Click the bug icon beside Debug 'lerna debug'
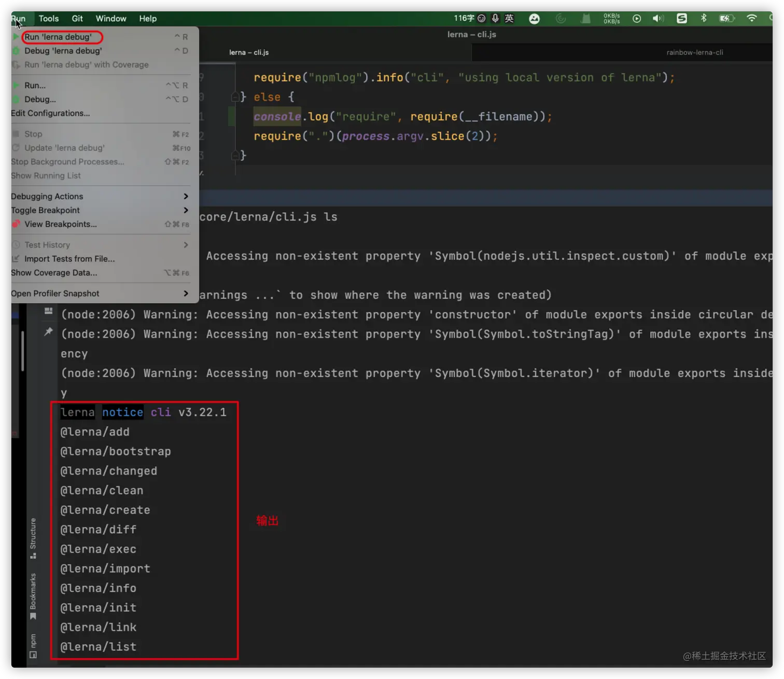This screenshot has width=784, height=679. click(16, 51)
